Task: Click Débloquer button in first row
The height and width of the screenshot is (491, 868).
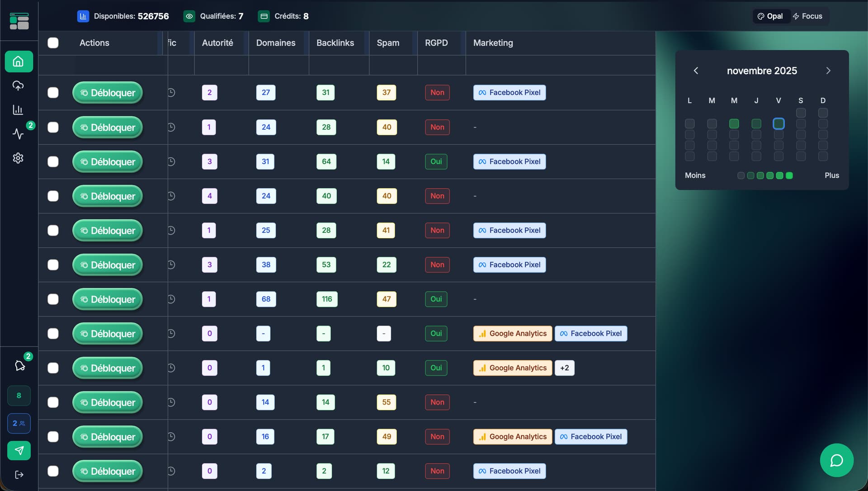Action: pyautogui.click(x=108, y=93)
